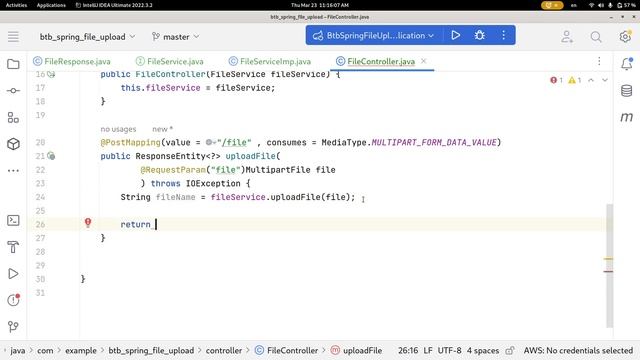Click the UTF-8 encoding widget
The width and height of the screenshot is (640, 360).
pyautogui.click(x=449, y=351)
